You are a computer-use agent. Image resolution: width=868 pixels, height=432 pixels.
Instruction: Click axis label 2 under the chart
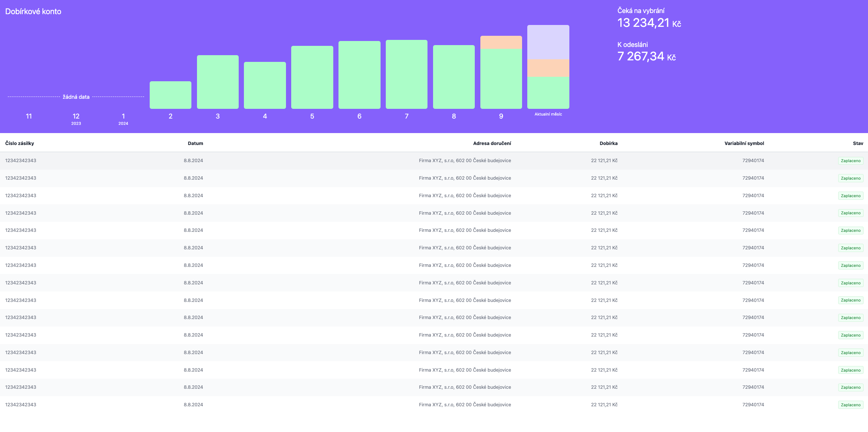click(x=171, y=116)
